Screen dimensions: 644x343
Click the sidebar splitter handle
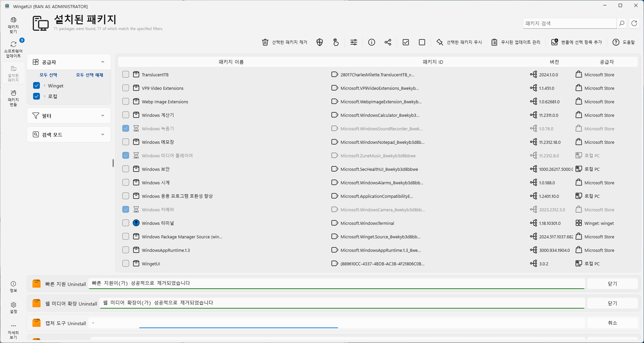[113, 163]
